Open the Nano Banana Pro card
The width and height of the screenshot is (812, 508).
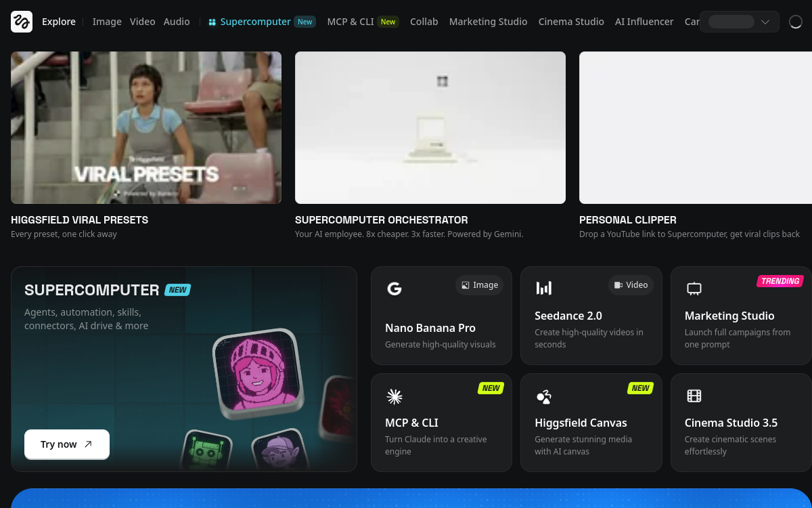coord(441,316)
